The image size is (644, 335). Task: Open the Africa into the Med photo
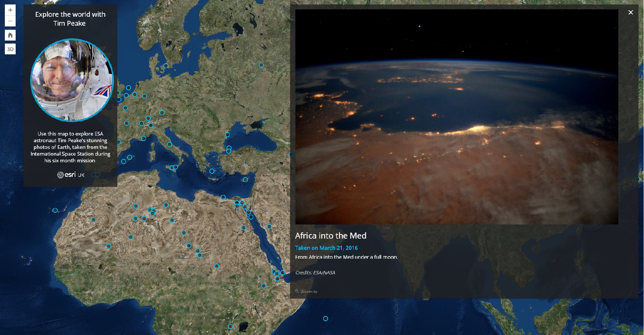coord(456,117)
